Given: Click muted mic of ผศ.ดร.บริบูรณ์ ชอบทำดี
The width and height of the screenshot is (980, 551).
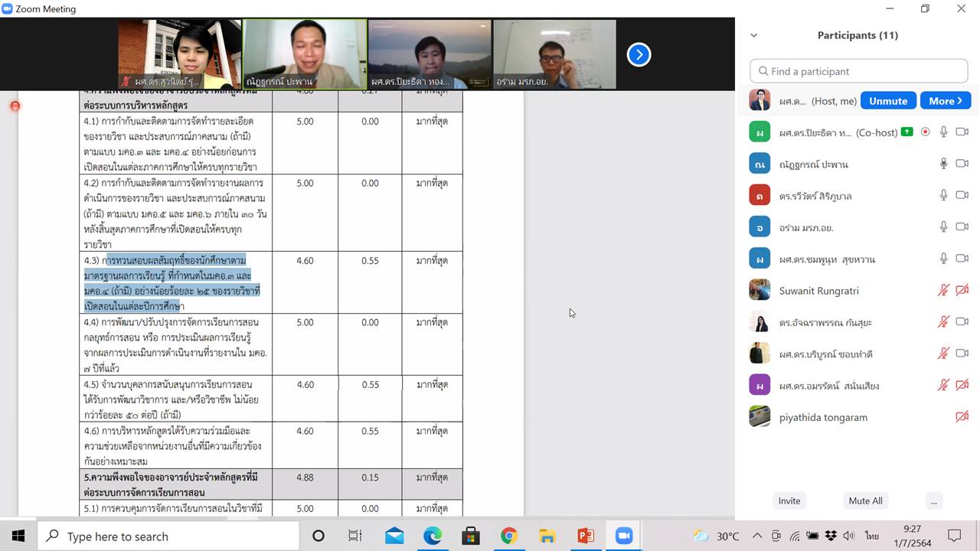Looking at the screenshot, I should pyautogui.click(x=943, y=354).
